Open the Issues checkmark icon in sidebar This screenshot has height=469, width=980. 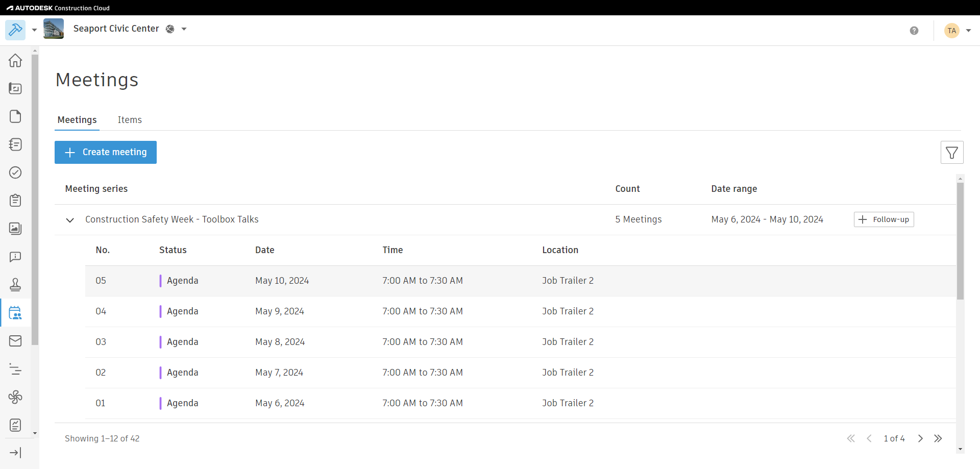(15, 172)
